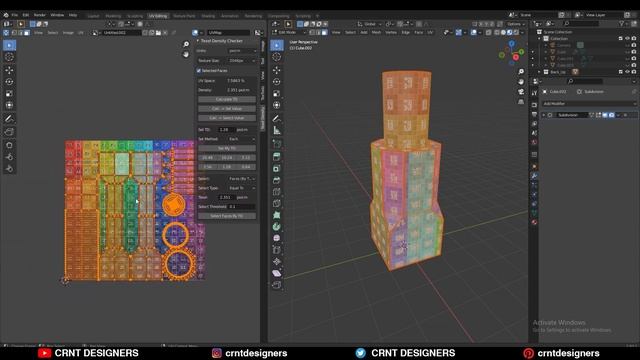Open the Modifier properties wrench tab

534,176
